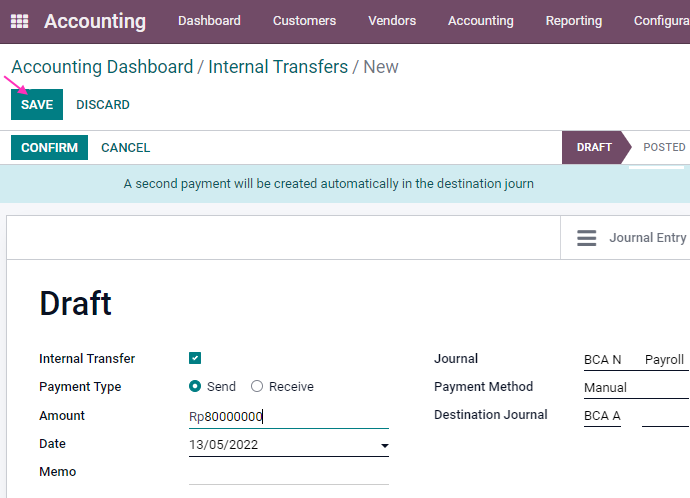The height and width of the screenshot is (498, 690).
Task: Click the Discard button
Action: (x=103, y=105)
